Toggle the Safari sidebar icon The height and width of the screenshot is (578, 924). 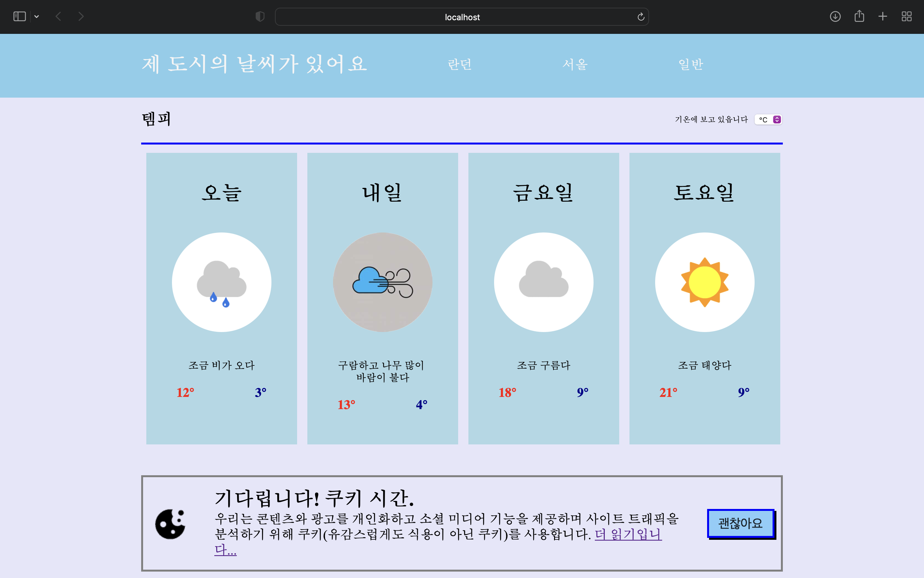tap(20, 16)
